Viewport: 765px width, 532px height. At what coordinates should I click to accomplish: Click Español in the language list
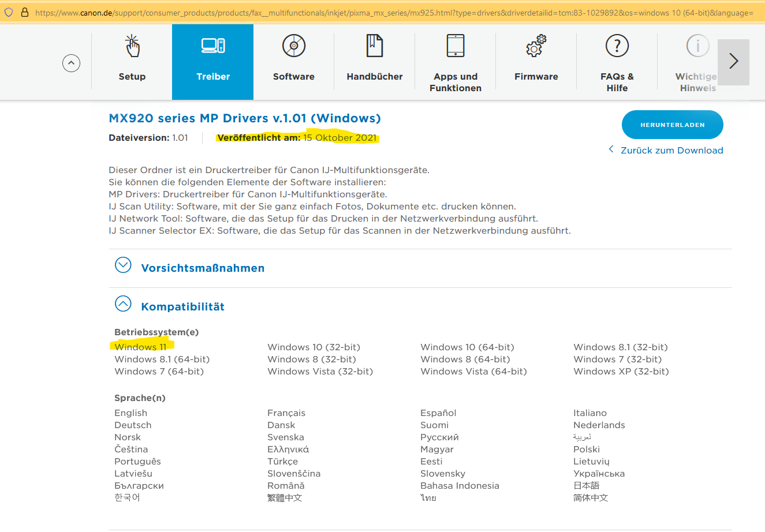(438, 413)
